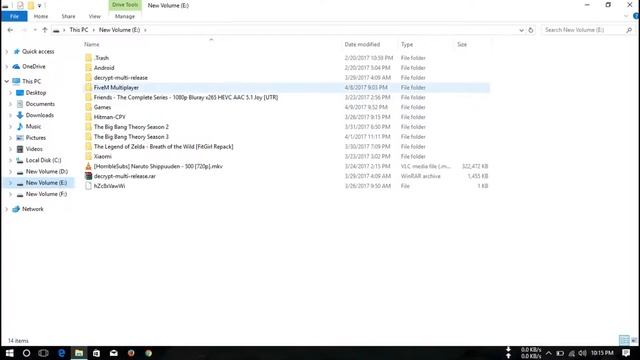This screenshot has width=640, height=360.
Task: Collapse the ribbon chevron
Action: tap(626, 16)
